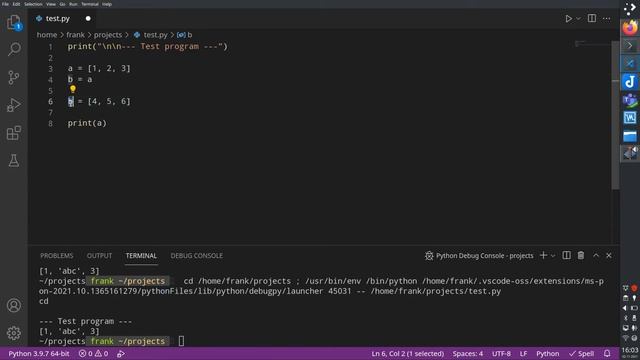The height and width of the screenshot is (360, 640).
Task: Open the desktop application launcher
Action: [630, 9]
